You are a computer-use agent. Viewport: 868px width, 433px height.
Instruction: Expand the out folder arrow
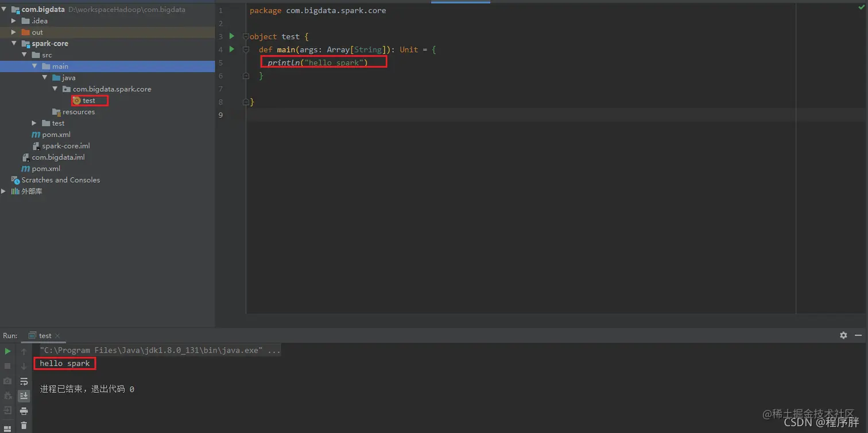14,32
